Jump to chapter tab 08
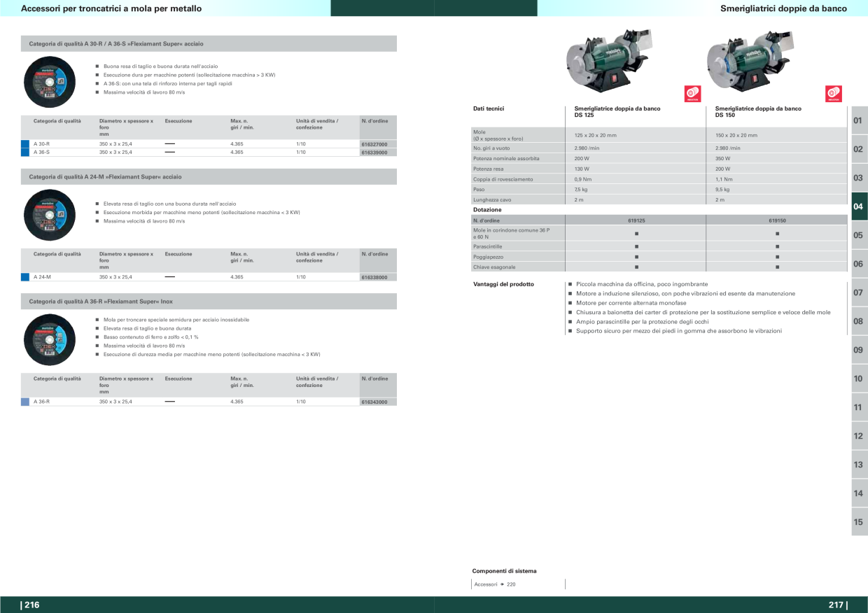This screenshot has height=613, width=868. (x=859, y=321)
